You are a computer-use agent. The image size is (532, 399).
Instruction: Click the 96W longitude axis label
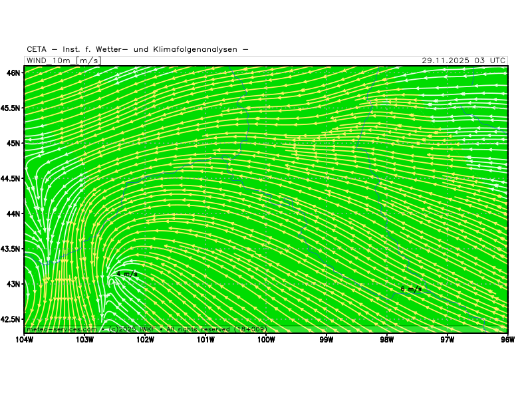point(507,340)
